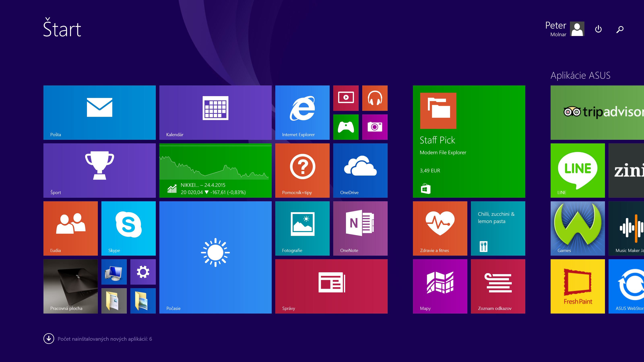644x362 pixels.
Task: Open the Pomocník+tipy help tile
Action: pos(302,170)
